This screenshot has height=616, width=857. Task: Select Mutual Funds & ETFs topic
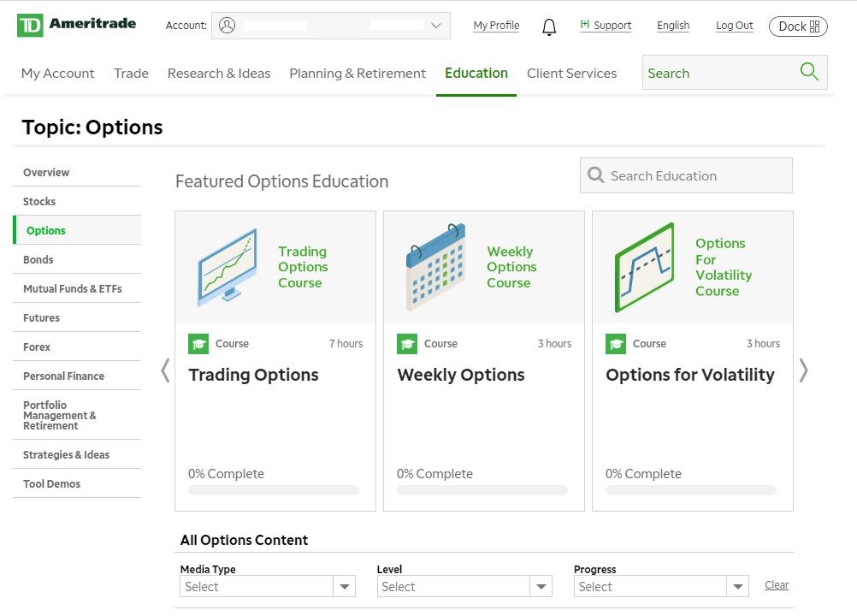pyautogui.click(x=77, y=288)
